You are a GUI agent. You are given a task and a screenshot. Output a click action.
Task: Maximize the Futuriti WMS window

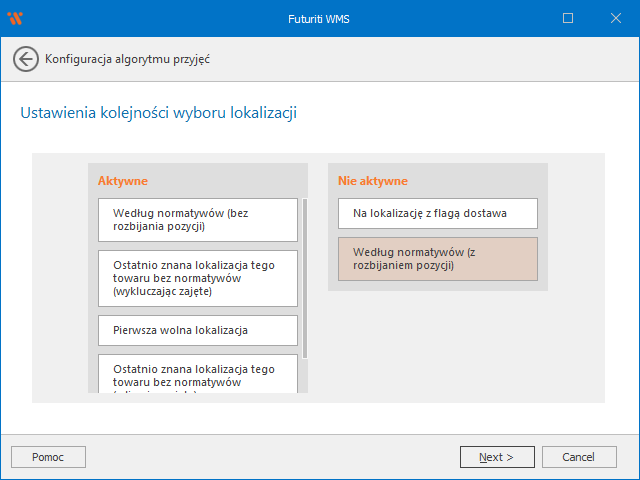tap(567, 18)
